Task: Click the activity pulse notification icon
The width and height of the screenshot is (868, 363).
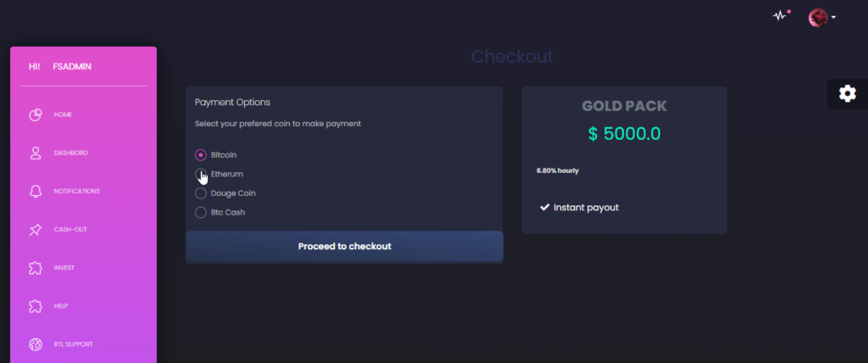Action: [781, 16]
